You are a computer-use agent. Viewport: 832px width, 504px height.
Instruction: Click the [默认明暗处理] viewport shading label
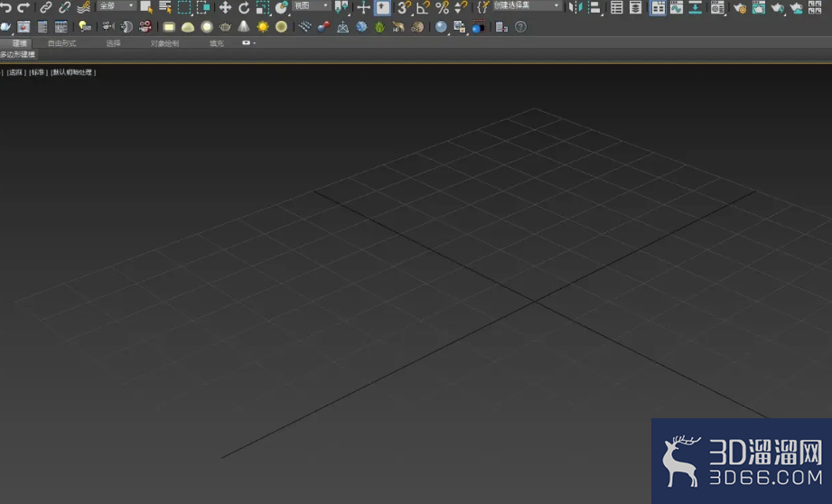tap(73, 72)
